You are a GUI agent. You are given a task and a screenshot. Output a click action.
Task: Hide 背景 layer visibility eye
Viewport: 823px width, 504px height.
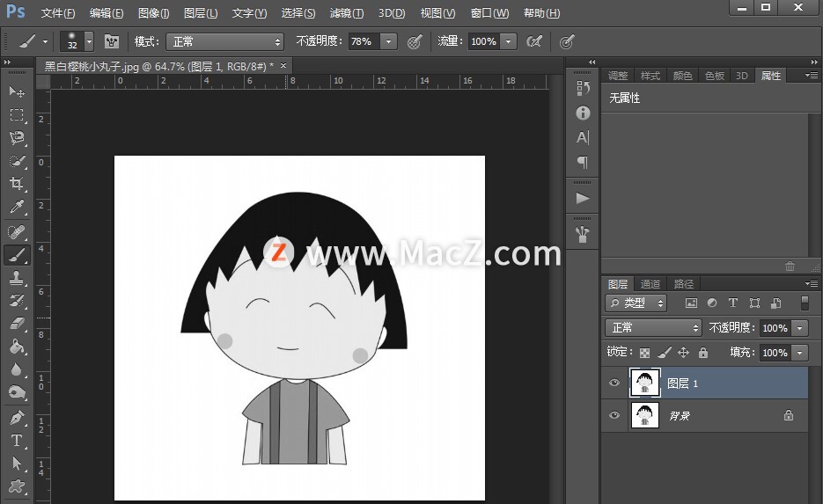coord(614,415)
